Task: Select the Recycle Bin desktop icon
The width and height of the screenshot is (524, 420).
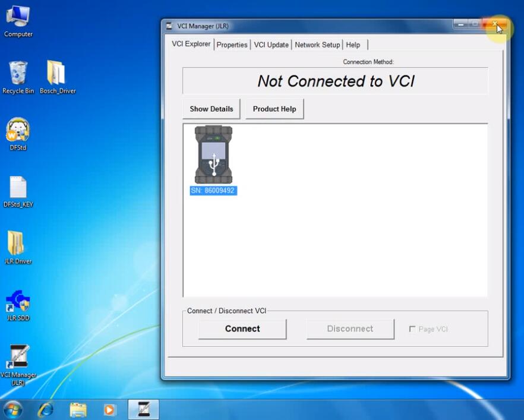Action: point(18,77)
